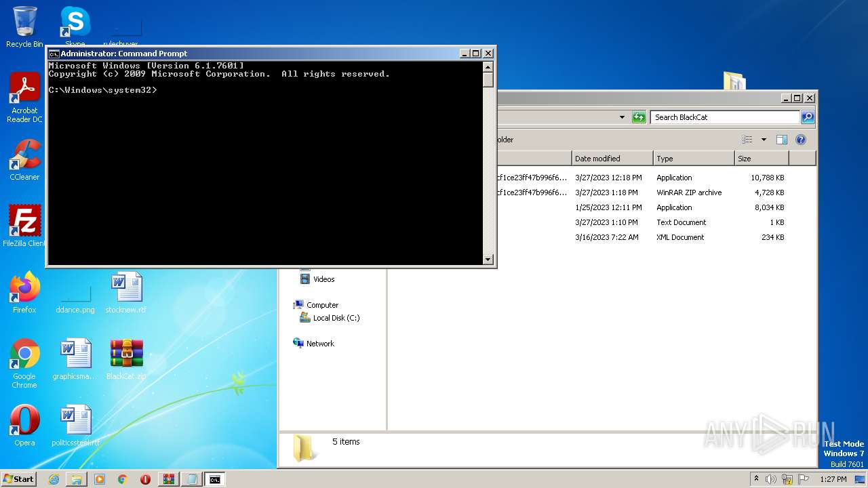
Task: Show hidden tray icons arrow
Action: (756, 479)
